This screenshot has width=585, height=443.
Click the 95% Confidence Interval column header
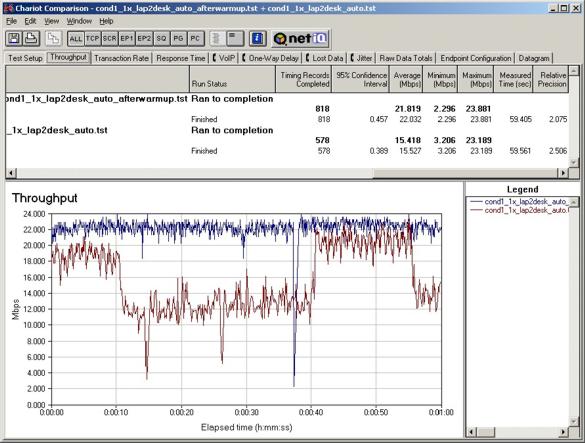pyautogui.click(x=360, y=79)
